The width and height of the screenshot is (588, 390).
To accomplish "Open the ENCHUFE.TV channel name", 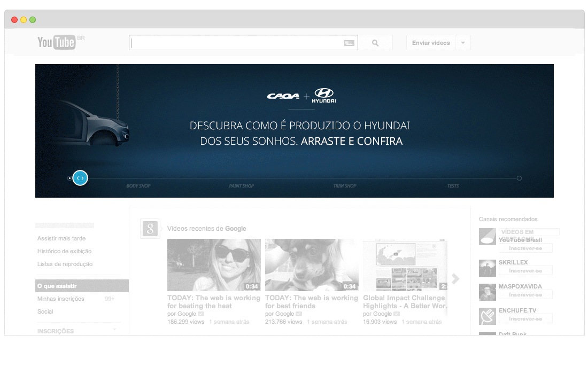I will tap(517, 310).
